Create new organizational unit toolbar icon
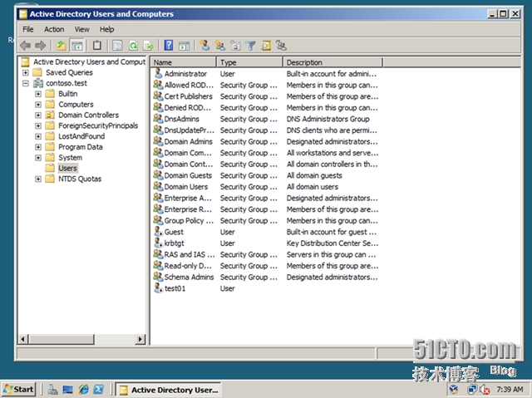 click(235, 46)
